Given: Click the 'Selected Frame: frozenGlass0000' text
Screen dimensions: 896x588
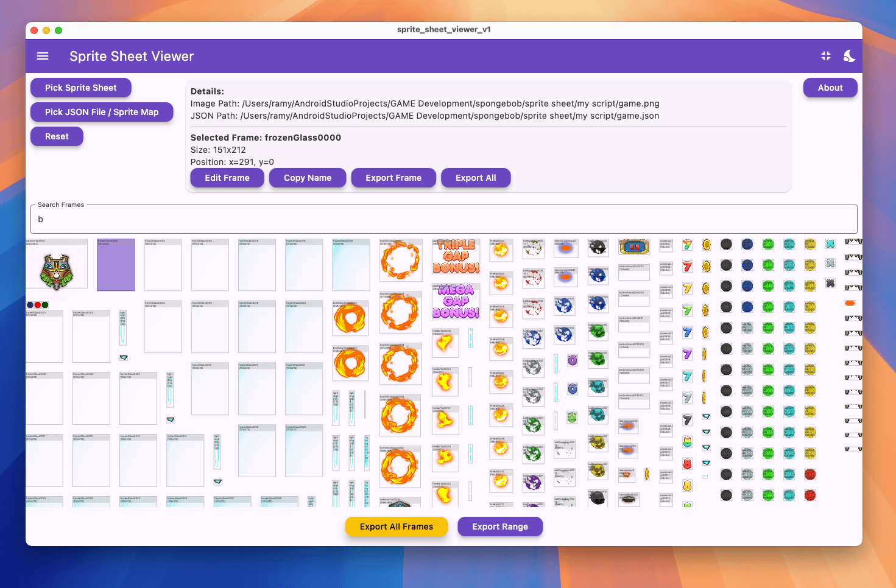Looking at the screenshot, I should pyautogui.click(x=266, y=138).
